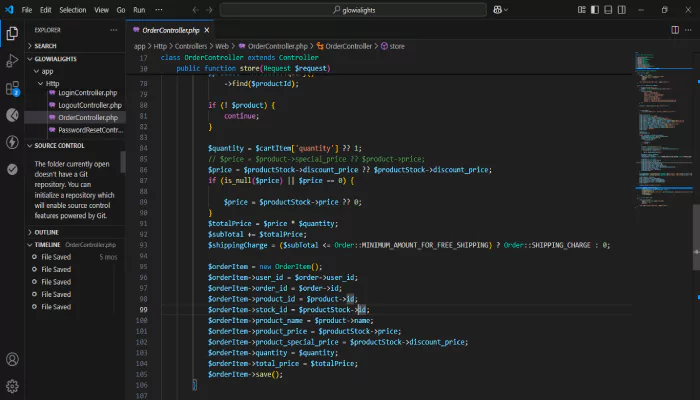Viewport: 700px width, 400px height.
Task: Open the overflow menu ellipsis in menu bar
Action: coord(159,10)
